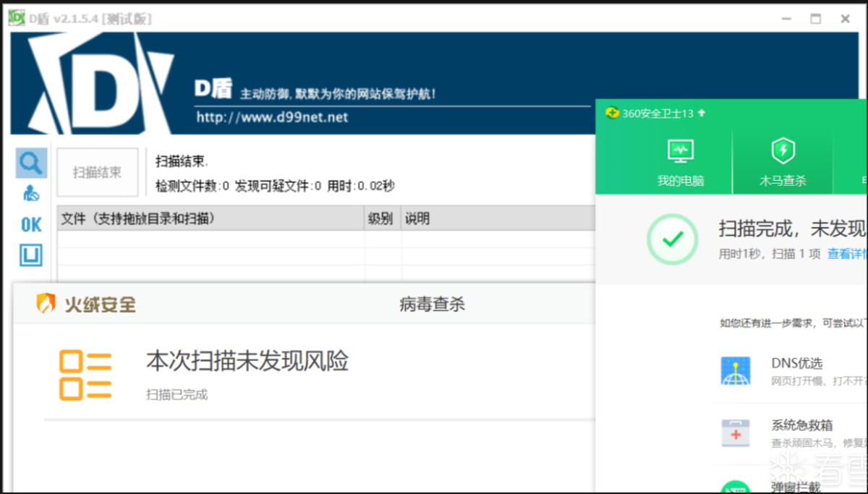This screenshot has width=868, height=494.
Task: Switch to 木马查杀 tab in 360
Action: click(783, 161)
